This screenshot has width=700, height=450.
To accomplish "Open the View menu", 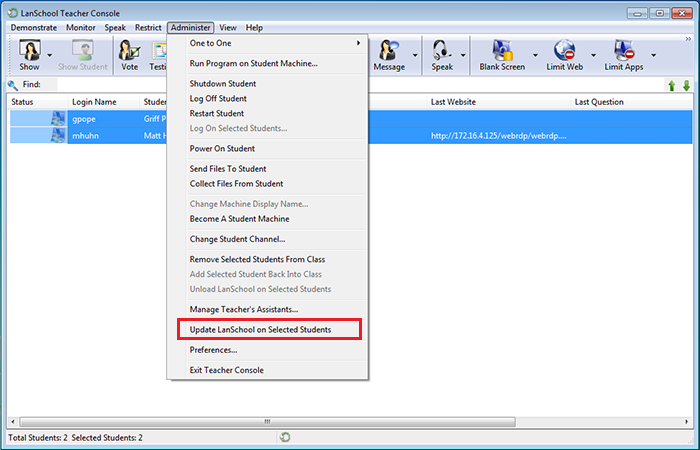I will (x=228, y=28).
